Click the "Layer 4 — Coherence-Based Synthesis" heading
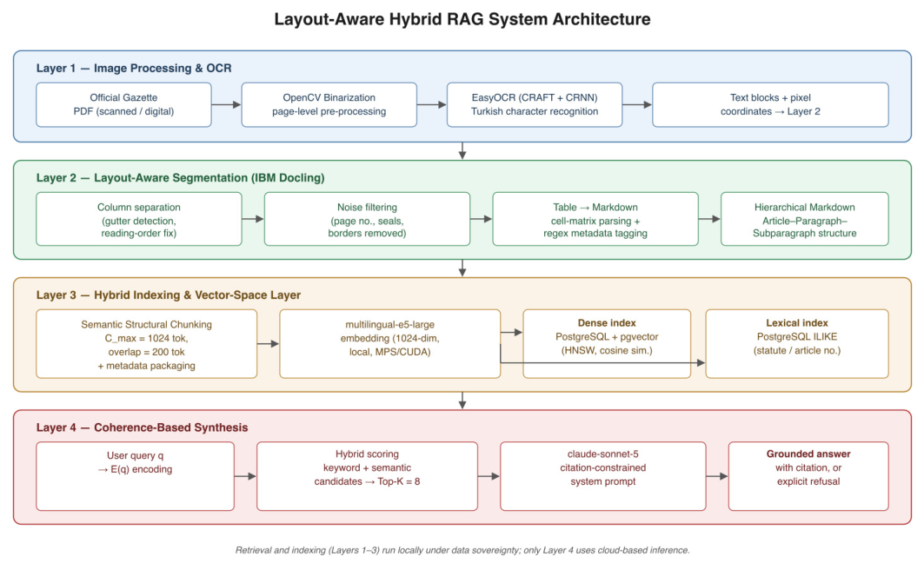The width and height of the screenshot is (924, 563). click(142, 427)
